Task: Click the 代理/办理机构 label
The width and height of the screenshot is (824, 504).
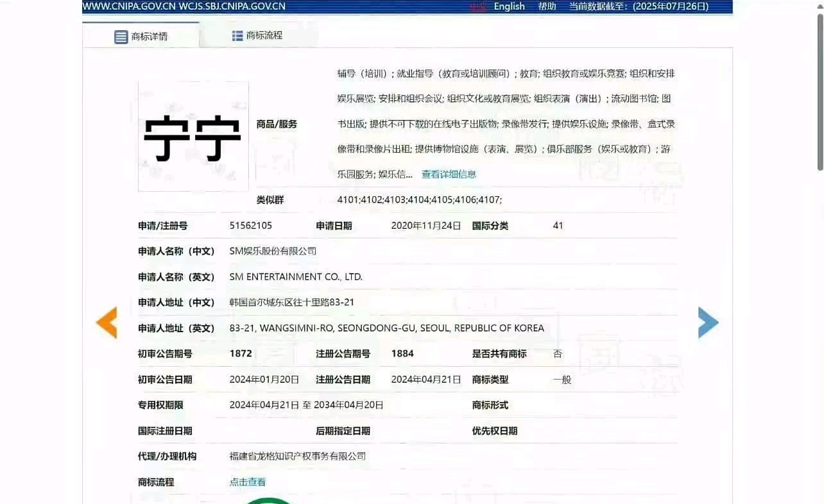Action: point(167,457)
